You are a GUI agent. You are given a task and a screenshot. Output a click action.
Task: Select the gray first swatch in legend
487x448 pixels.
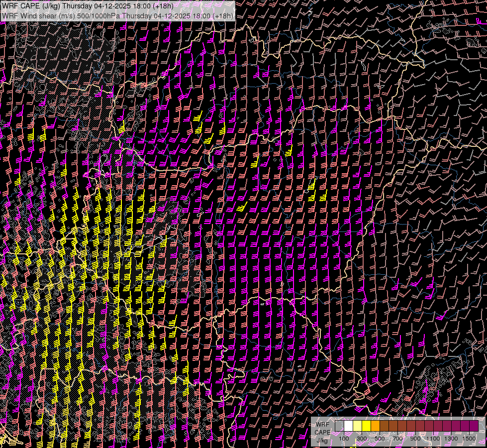[339, 426]
